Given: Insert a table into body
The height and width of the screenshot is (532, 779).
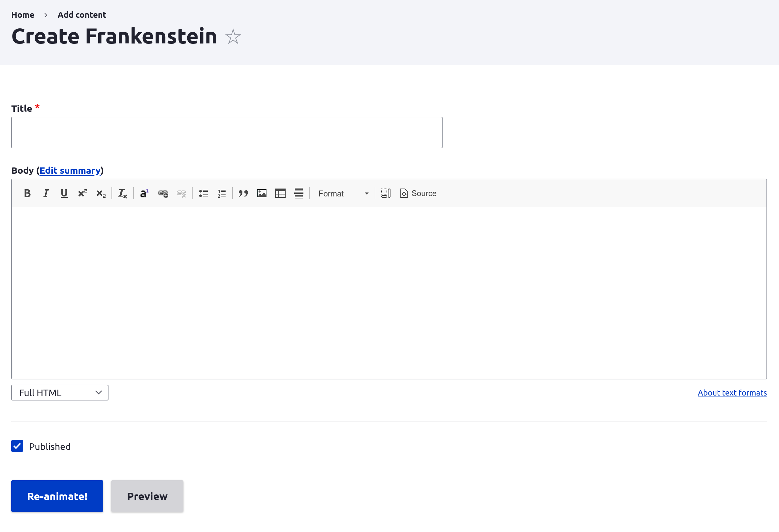Looking at the screenshot, I should (x=280, y=193).
